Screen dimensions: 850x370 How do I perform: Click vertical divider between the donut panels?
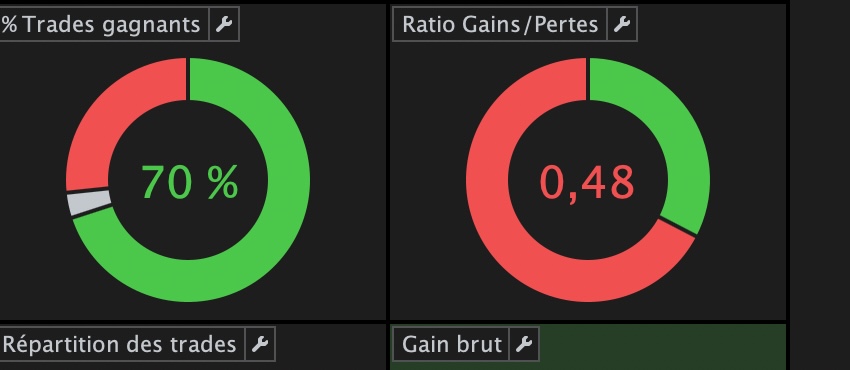click(x=388, y=163)
